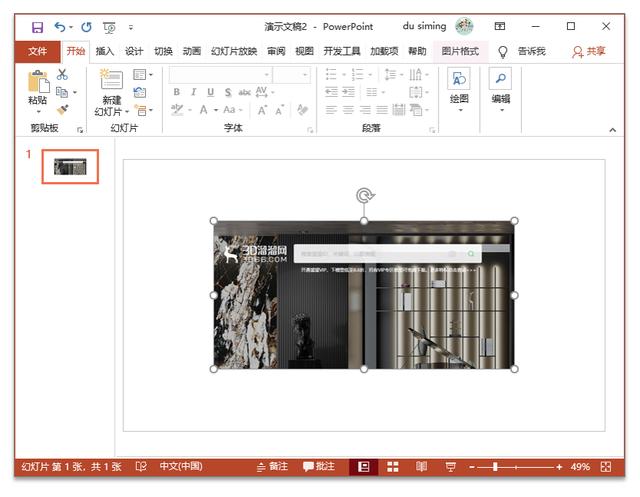Toggle Underline formatting
The height and width of the screenshot is (497, 640).
[211, 92]
